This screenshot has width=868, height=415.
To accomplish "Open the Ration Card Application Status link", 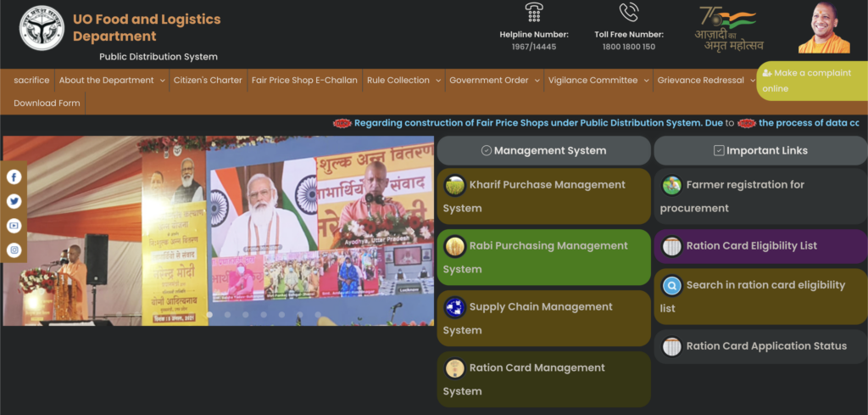I will (765, 346).
